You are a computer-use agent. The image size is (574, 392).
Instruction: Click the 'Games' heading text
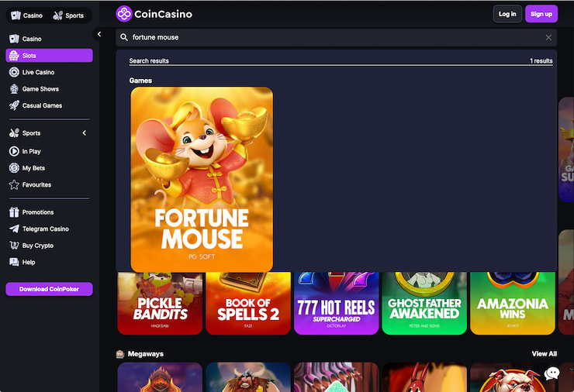140,81
